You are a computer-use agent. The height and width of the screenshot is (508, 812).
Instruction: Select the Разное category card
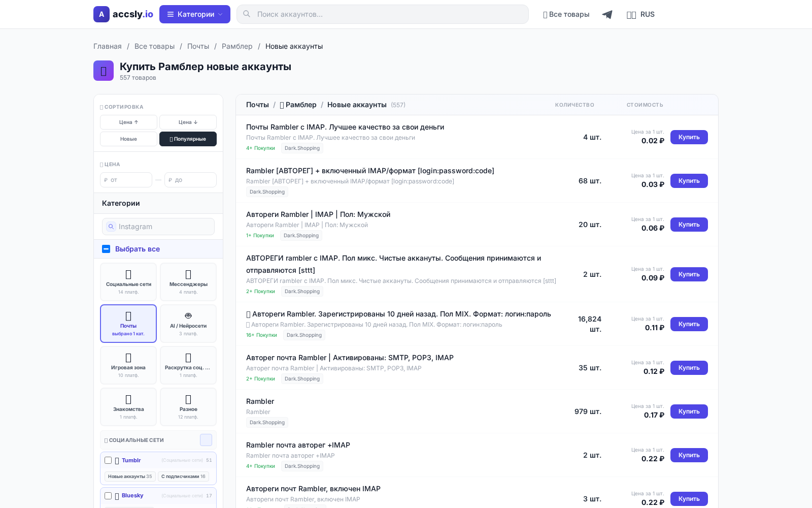[188, 407]
